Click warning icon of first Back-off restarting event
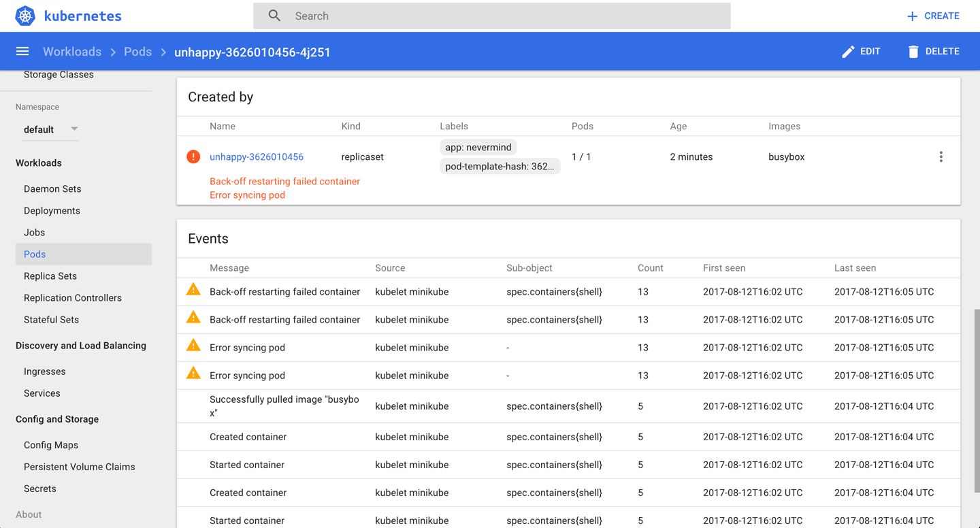980x528 pixels. (x=193, y=290)
